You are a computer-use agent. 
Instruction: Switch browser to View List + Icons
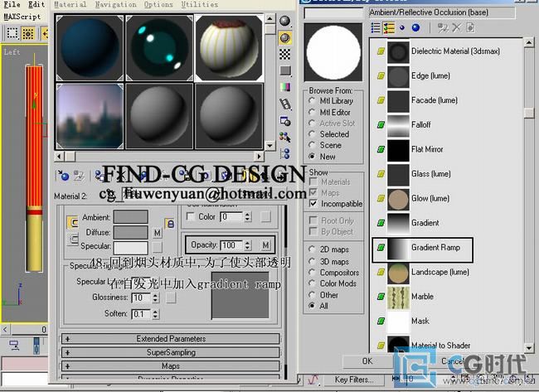(x=388, y=28)
